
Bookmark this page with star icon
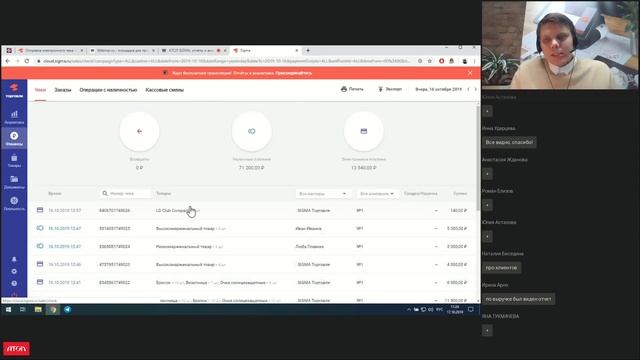click(430, 61)
